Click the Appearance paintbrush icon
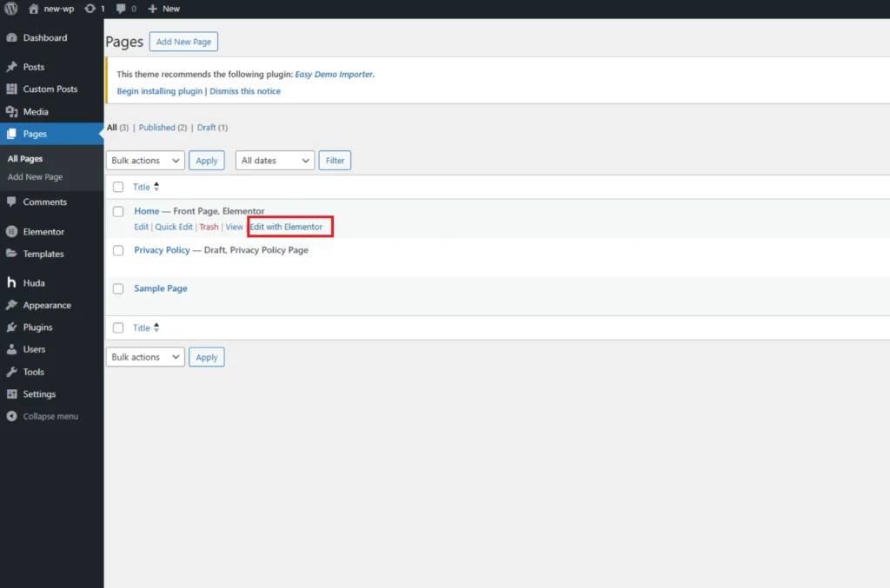 [11, 305]
